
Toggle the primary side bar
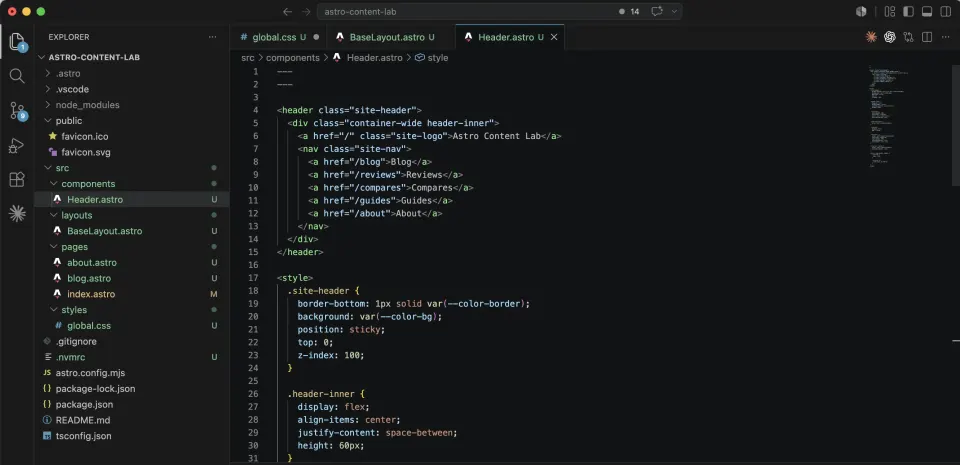coord(909,12)
